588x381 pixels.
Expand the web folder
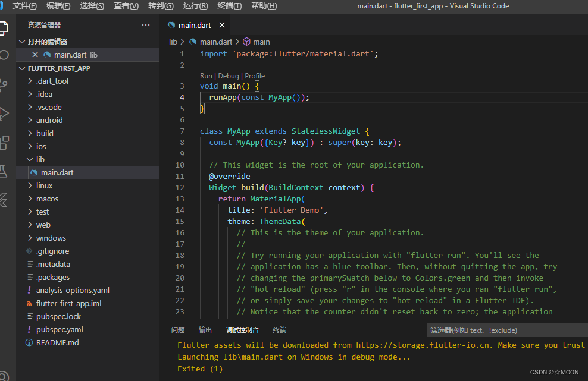point(30,225)
